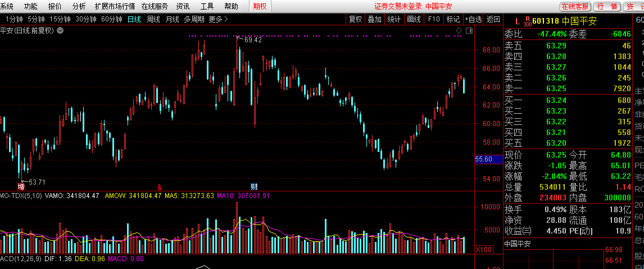Expand the 更多 periods dropdown
The width and height of the screenshot is (644, 269).
pos(218,19)
